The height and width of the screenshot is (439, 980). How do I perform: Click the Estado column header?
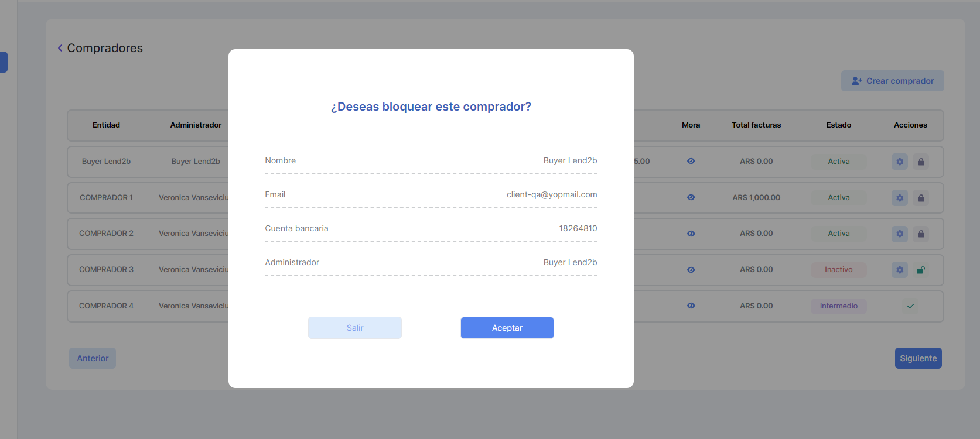838,125
